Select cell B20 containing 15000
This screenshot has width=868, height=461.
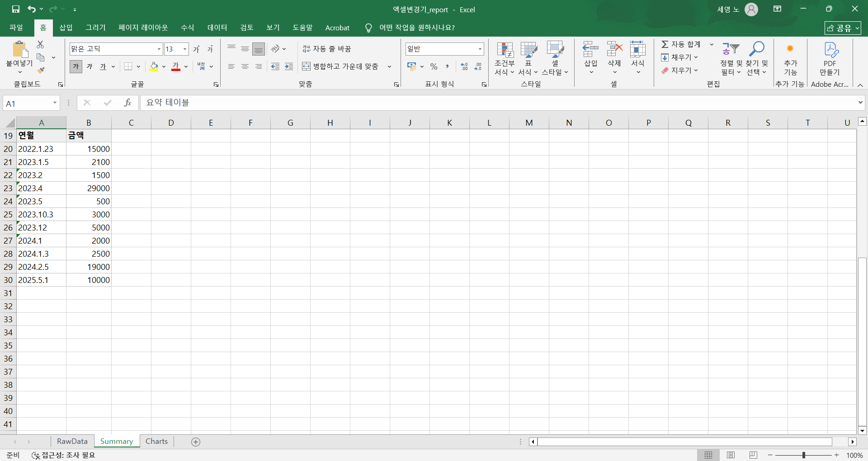(x=89, y=149)
